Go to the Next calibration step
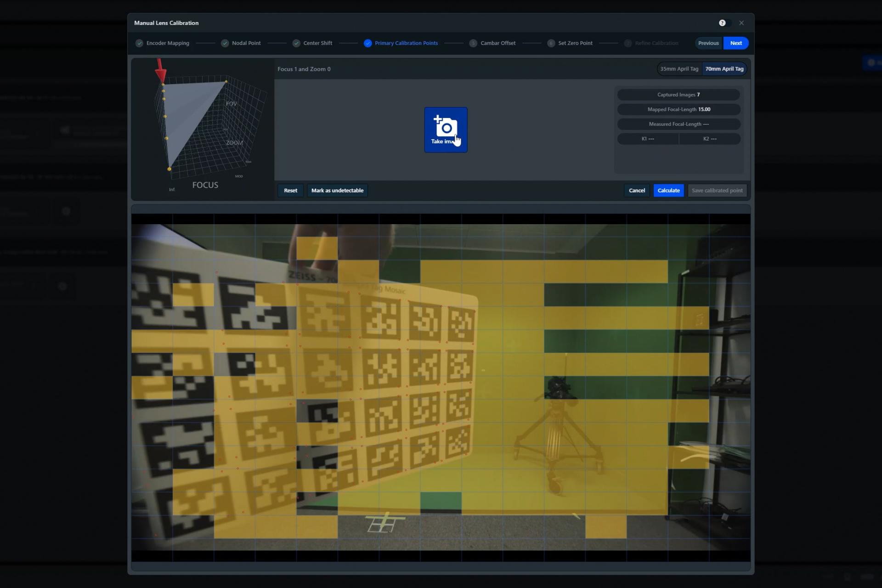Image resolution: width=882 pixels, height=588 pixels. tap(735, 43)
